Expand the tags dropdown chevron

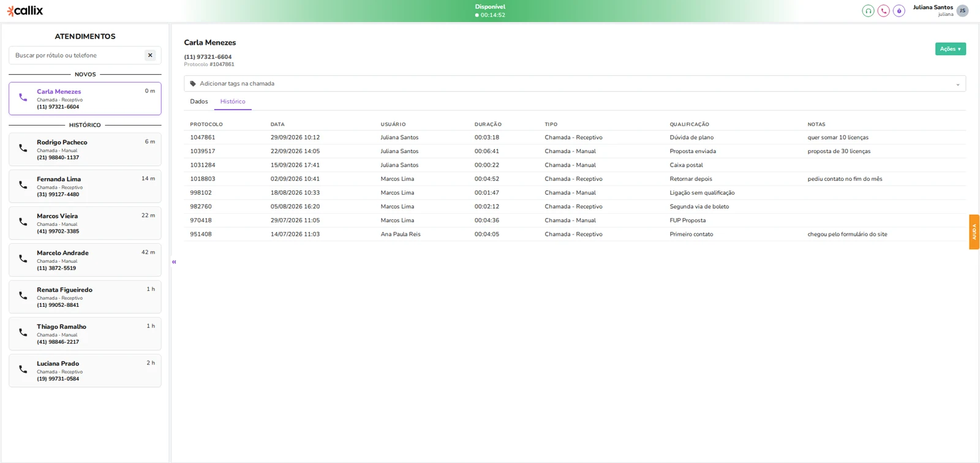958,85
